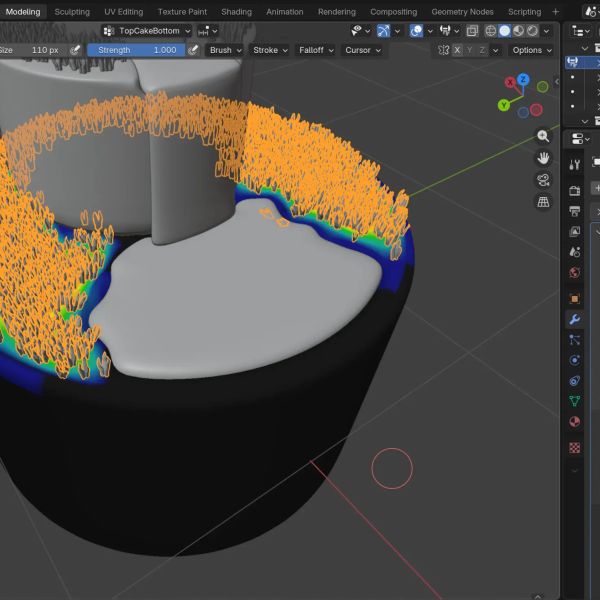The image size is (600, 600).
Task: Open the Cursor settings dropdown
Action: point(363,50)
